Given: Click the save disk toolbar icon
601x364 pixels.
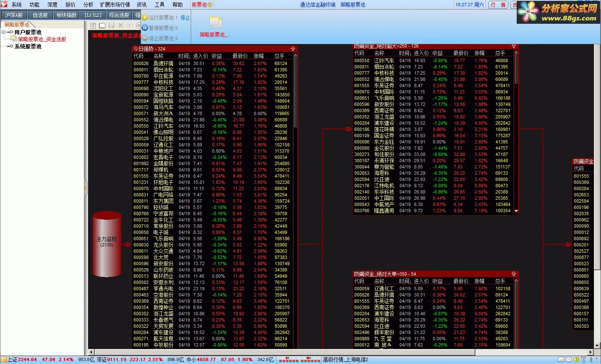Looking at the screenshot, I should pos(111,25).
